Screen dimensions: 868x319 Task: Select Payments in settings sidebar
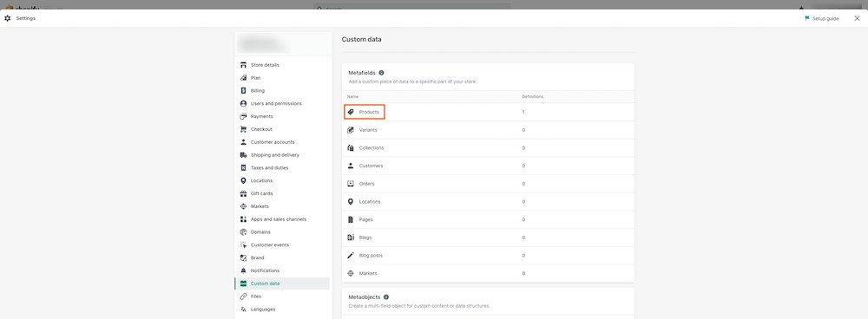click(x=282, y=117)
